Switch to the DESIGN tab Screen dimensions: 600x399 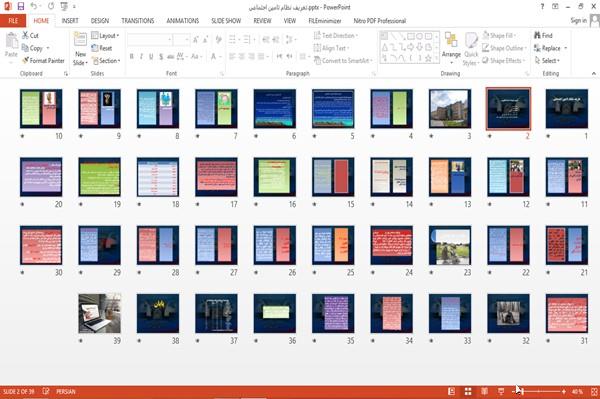click(x=100, y=21)
